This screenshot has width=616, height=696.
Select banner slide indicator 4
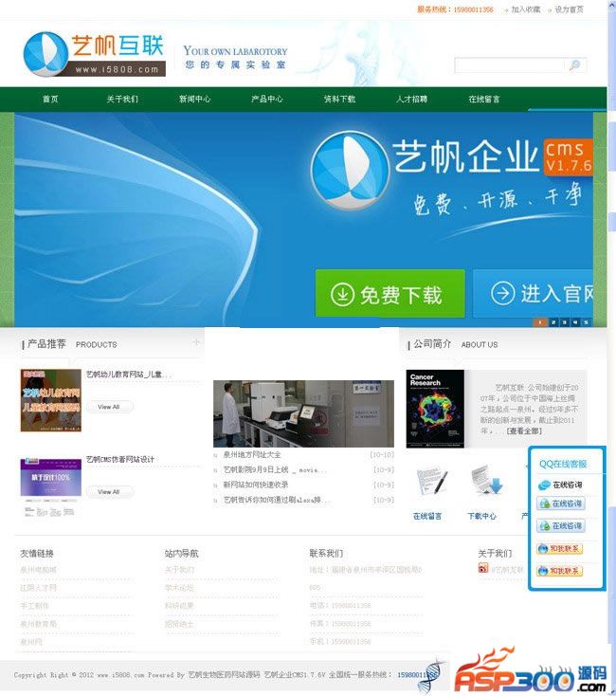coord(575,322)
